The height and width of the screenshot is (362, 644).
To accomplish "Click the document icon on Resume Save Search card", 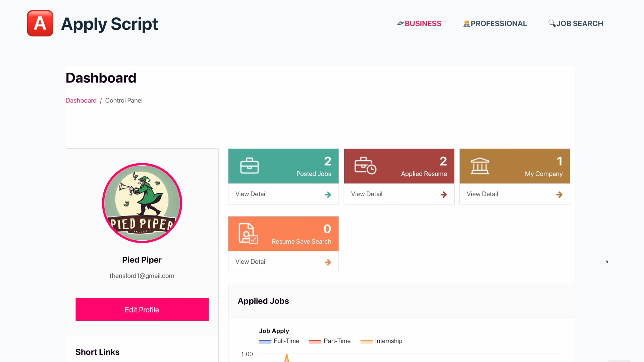I will pos(248,233).
